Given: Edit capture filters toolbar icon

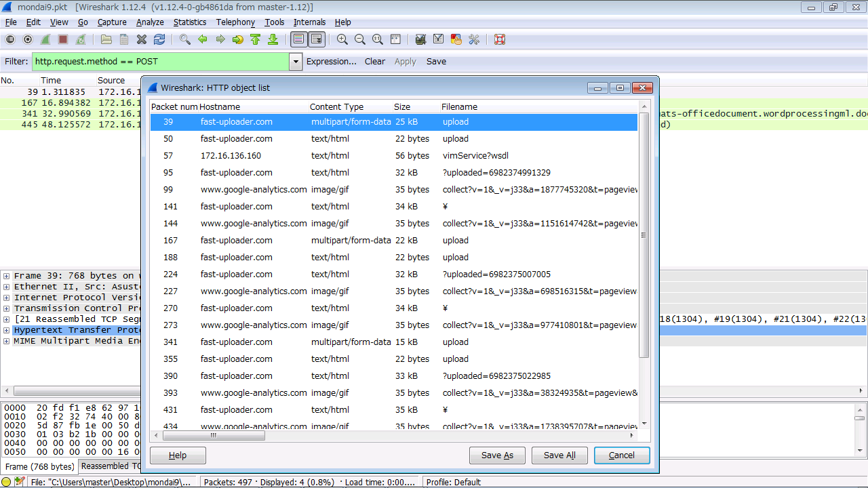Looking at the screenshot, I should 420,39.
